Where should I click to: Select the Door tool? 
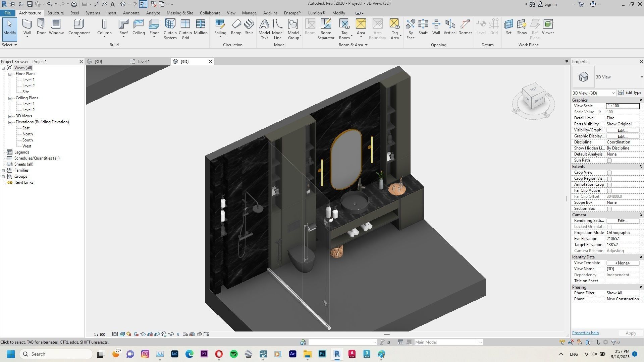(41, 27)
